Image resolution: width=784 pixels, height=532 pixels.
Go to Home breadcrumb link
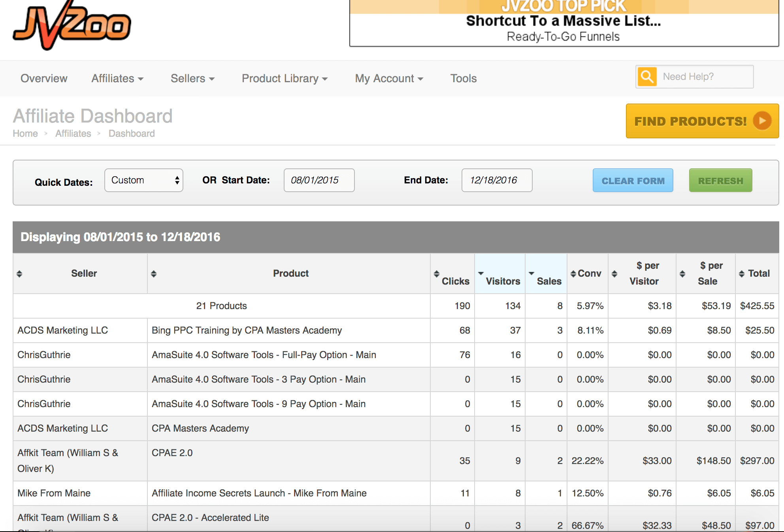(x=25, y=134)
